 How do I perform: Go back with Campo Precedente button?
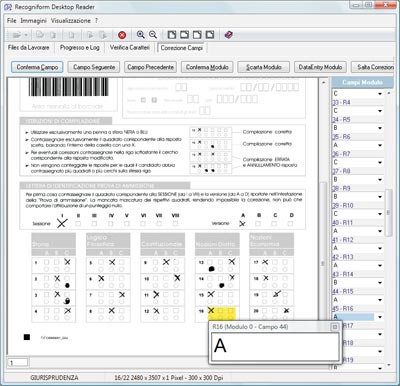coord(150,67)
